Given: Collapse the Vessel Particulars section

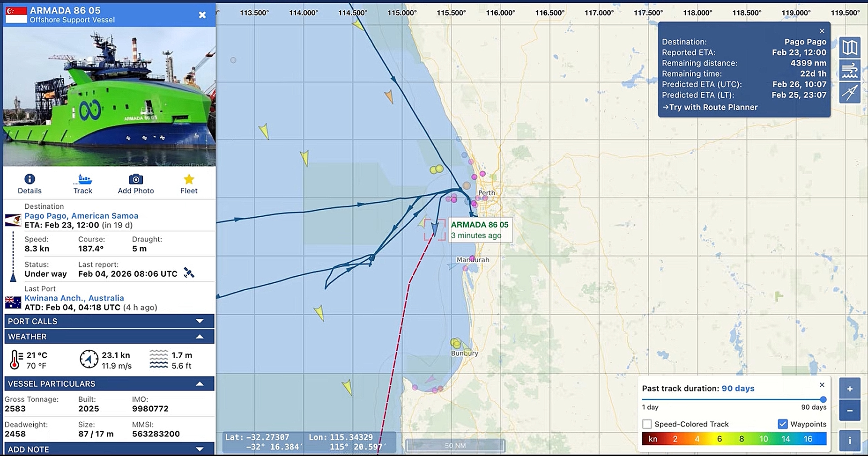Looking at the screenshot, I should pyautogui.click(x=200, y=384).
